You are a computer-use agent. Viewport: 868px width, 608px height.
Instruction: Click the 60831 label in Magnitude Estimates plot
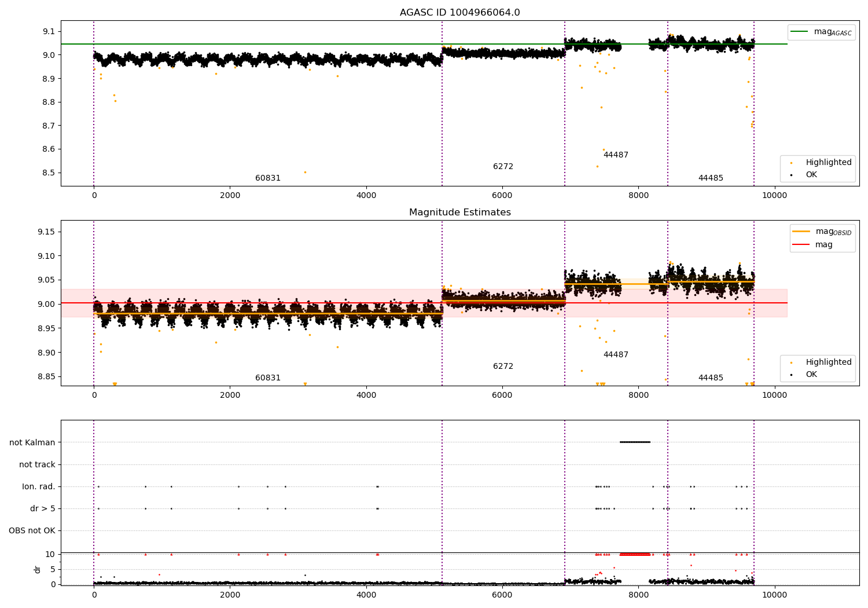coord(268,378)
